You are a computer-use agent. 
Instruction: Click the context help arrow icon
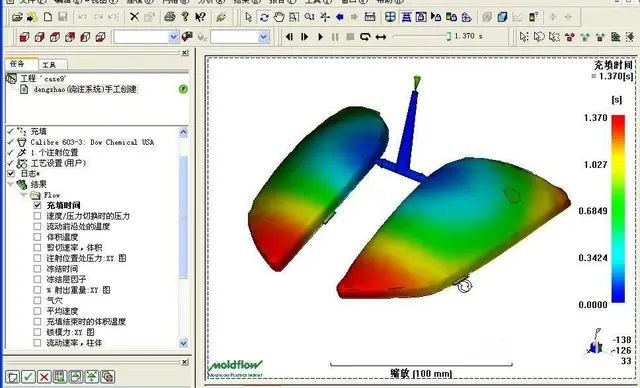point(200,17)
